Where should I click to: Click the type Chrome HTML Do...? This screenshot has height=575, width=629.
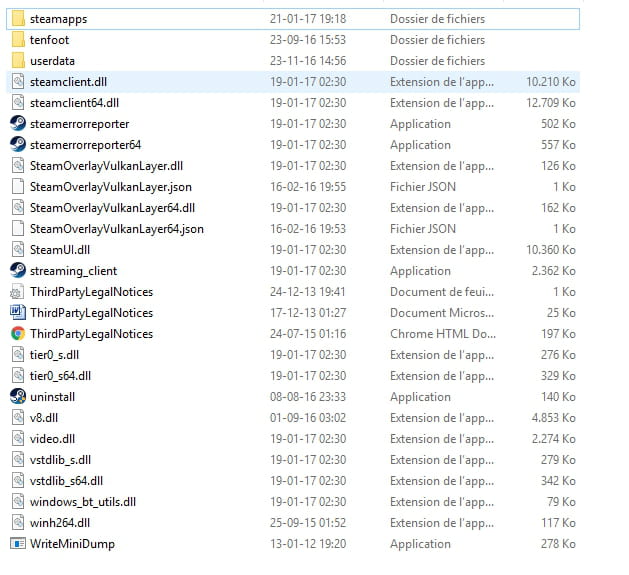point(443,334)
